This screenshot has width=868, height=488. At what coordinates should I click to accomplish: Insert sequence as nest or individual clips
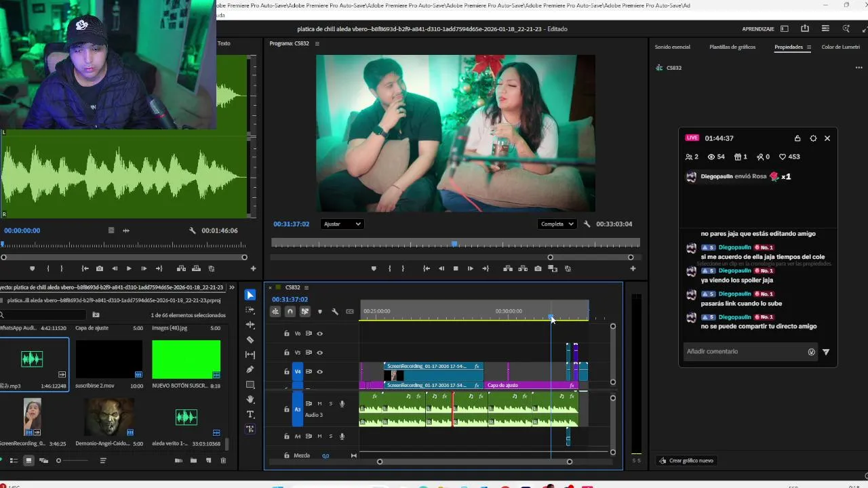(x=275, y=312)
